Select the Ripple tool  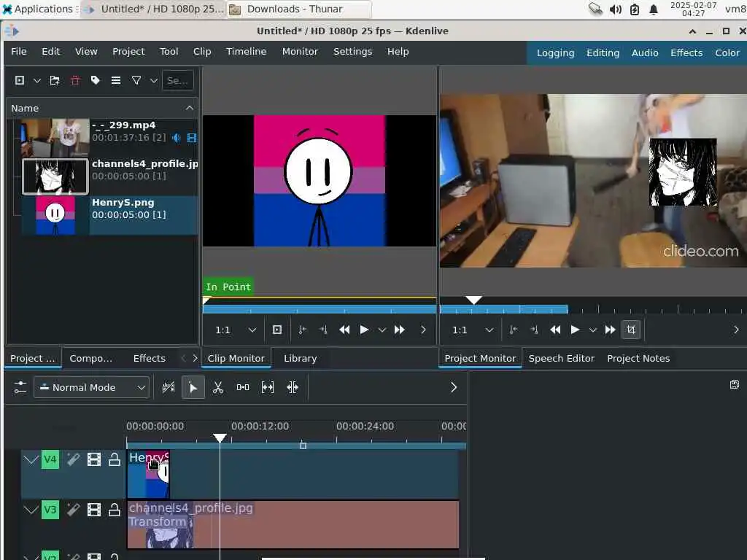(x=293, y=387)
